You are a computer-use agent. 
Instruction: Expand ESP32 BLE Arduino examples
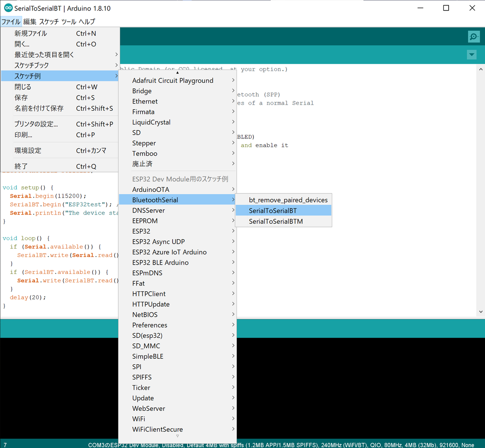[x=177, y=263]
